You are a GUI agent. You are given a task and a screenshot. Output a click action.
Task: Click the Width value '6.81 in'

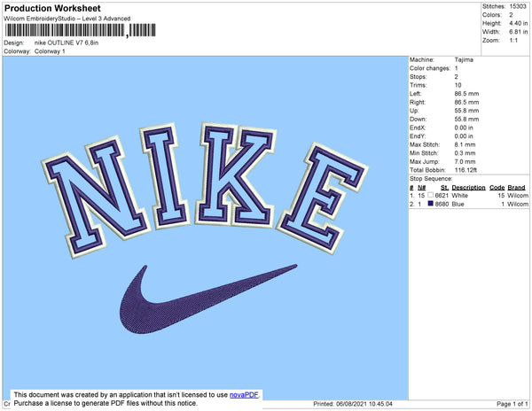pyautogui.click(x=519, y=32)
